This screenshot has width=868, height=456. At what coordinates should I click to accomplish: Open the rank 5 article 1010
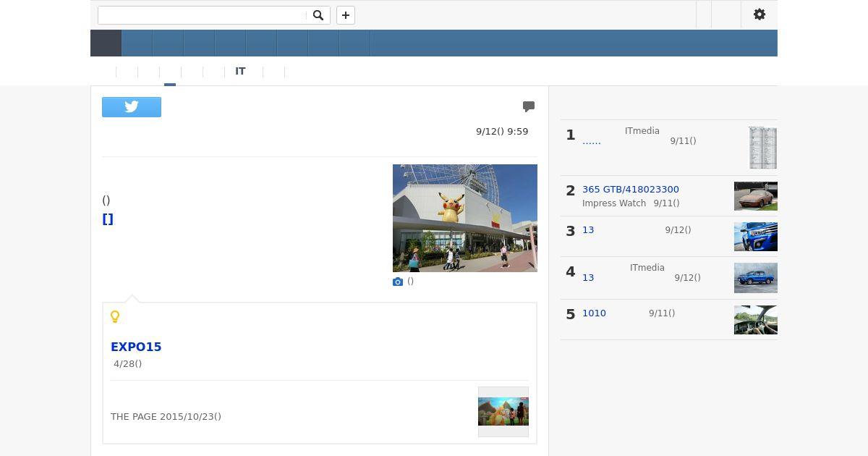click(594, 313)
